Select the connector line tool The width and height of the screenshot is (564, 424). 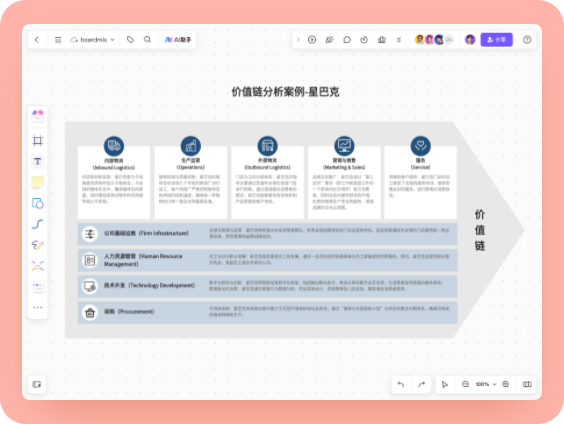coord(38,224)
